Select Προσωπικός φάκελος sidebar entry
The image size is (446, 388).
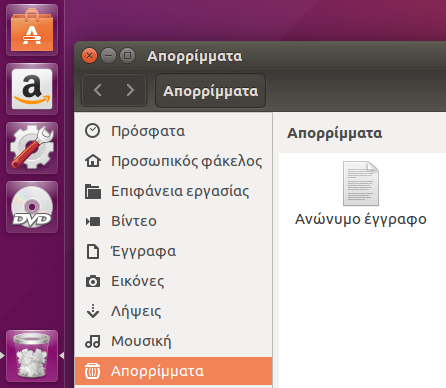pyautogui.click(x=173, y=161)
